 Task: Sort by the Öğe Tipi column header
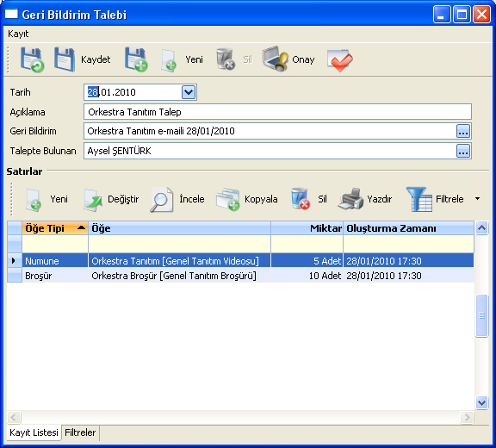pyautogui.click(x=55, y=228)
